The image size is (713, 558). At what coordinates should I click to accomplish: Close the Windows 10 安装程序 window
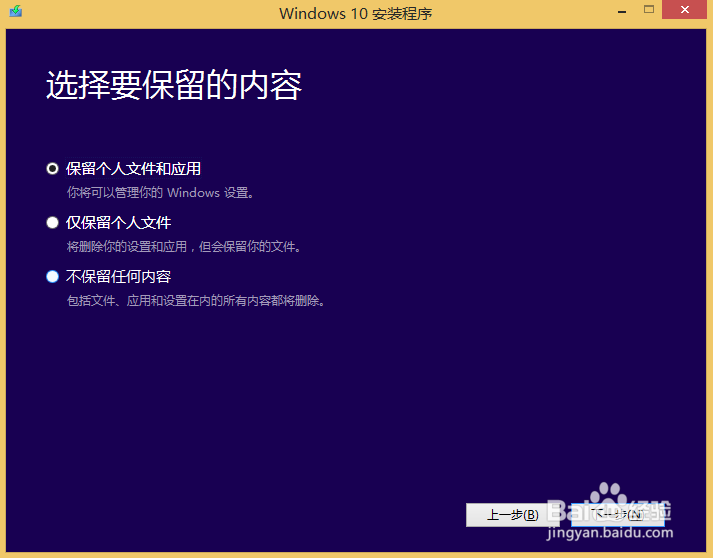pos(685,10)
